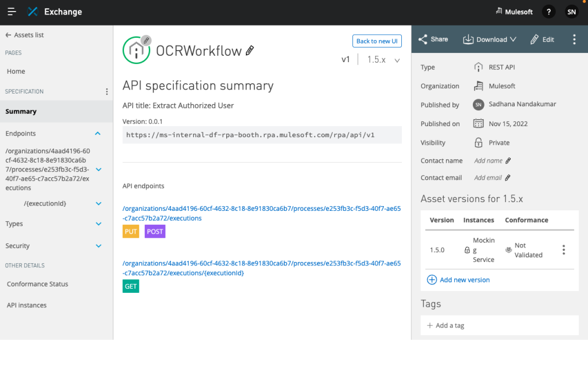Select the PUT method badge
Screen dimensions: 588x366
click(x=130, y=231)
